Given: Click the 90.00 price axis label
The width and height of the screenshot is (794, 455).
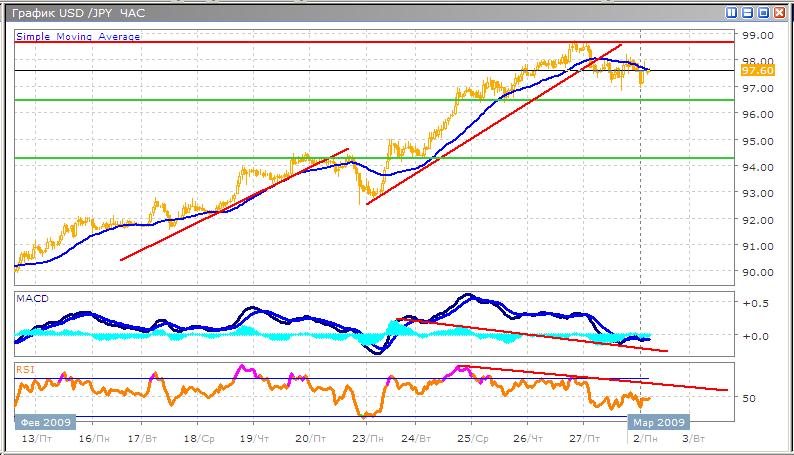Looking at the screenshot, I should click(755, 272).
